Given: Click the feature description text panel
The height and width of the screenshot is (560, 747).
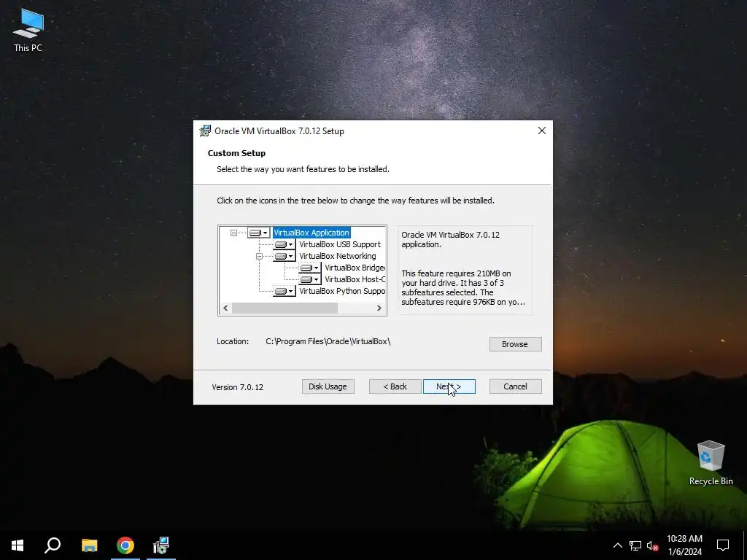Looking at the screenshot, I should pos(465,270).
